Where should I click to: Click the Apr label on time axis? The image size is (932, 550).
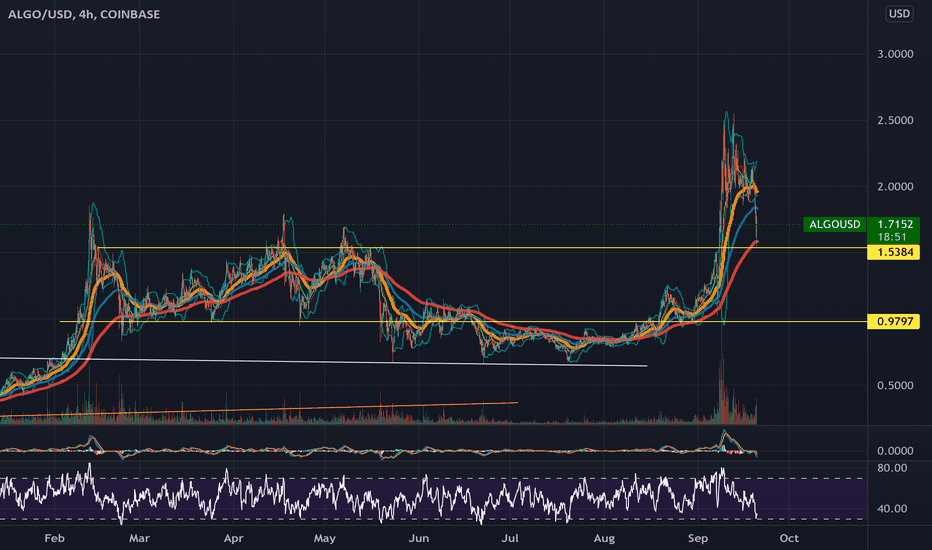pyautogui.click(x=234, y=538)
